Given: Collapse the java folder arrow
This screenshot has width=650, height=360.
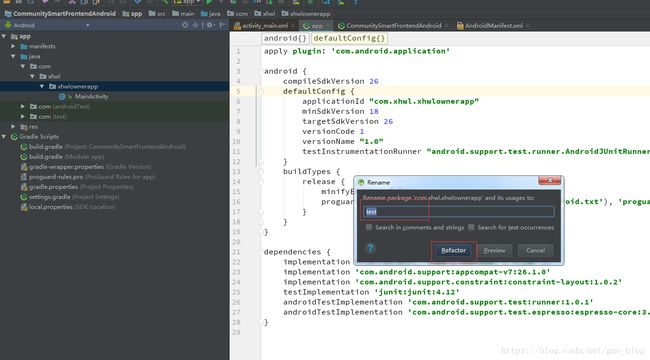Looking at the screenshot, I should (x=14, y=56).
